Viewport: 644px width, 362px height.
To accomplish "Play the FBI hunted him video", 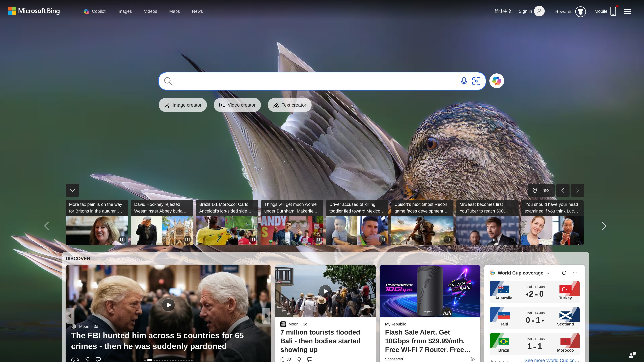I will pyautogui.click(x=169, y=305).
